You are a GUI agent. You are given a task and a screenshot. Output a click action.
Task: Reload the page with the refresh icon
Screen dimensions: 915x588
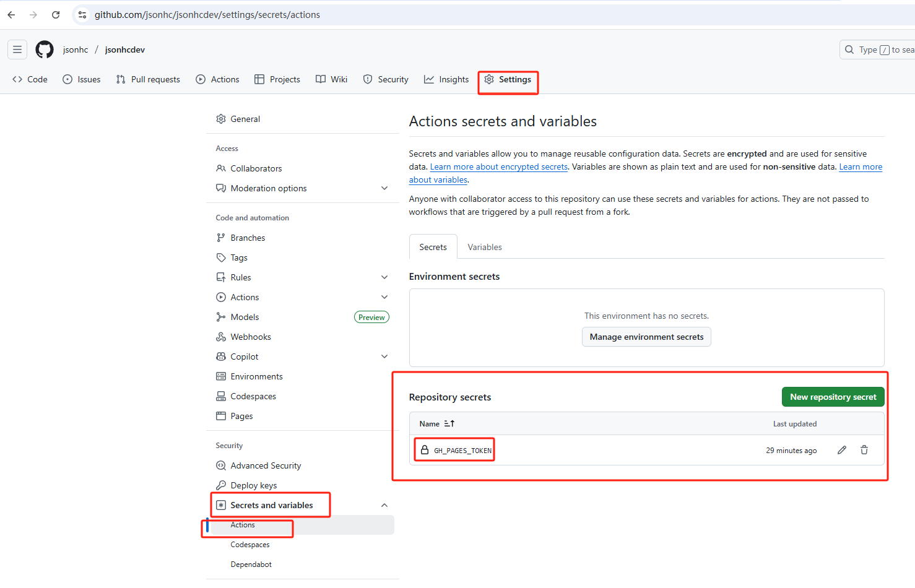(56, 15)
